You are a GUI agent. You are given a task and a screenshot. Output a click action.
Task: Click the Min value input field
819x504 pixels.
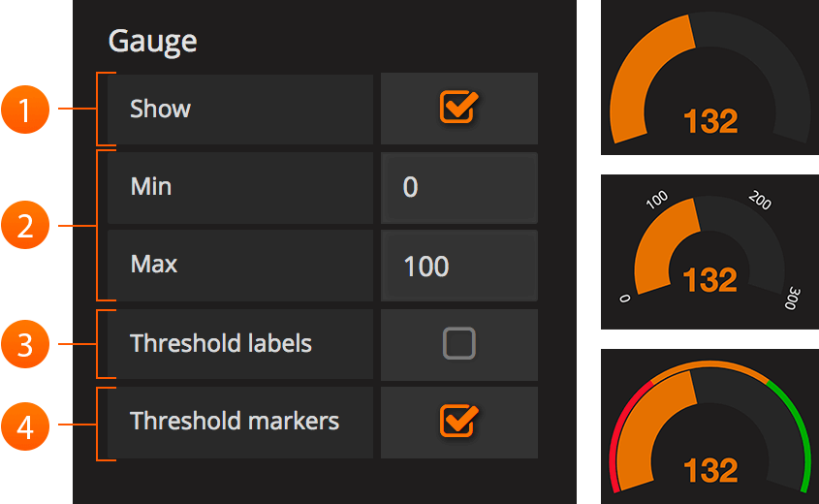pyautogui.click(x=458, y=187)
